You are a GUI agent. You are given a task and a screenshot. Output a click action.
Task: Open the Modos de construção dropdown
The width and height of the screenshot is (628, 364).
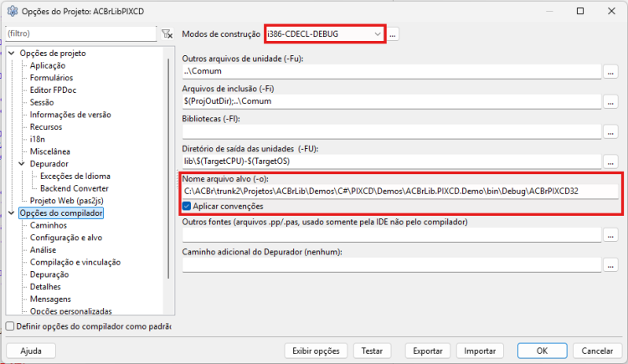pyautogui.click(x=325, y=34)
